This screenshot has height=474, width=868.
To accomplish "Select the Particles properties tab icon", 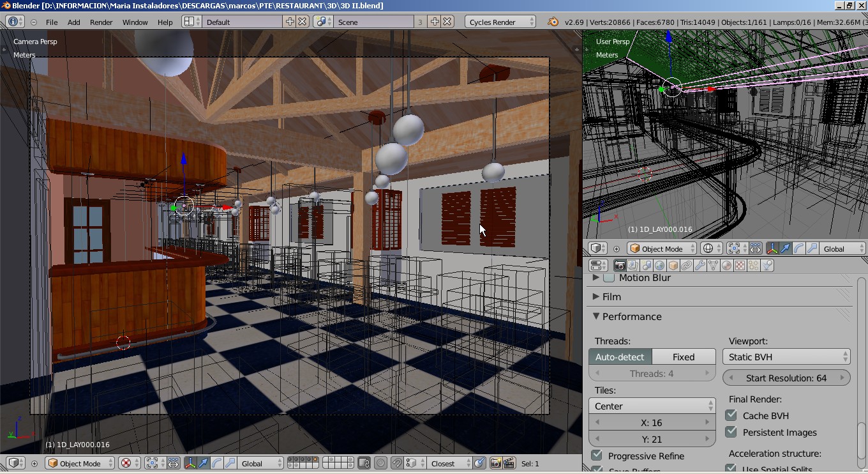I will (x=754, y=265).
